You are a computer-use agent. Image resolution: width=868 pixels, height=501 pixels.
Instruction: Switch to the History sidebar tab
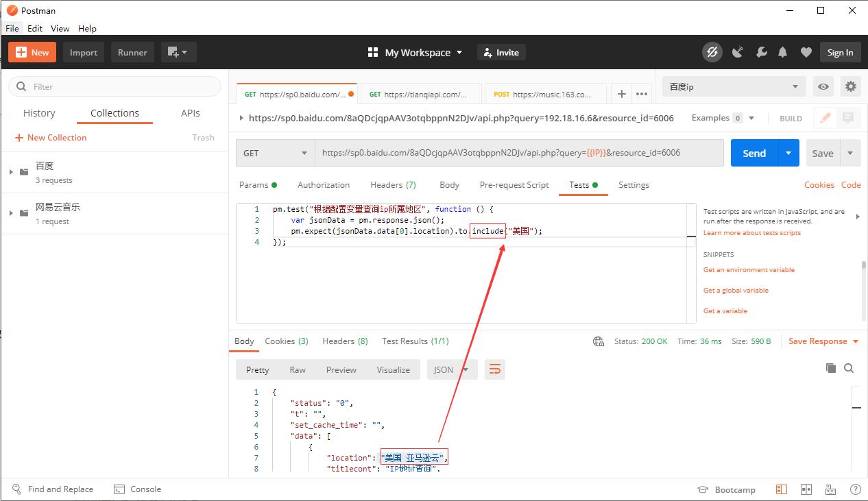point(39,113)
